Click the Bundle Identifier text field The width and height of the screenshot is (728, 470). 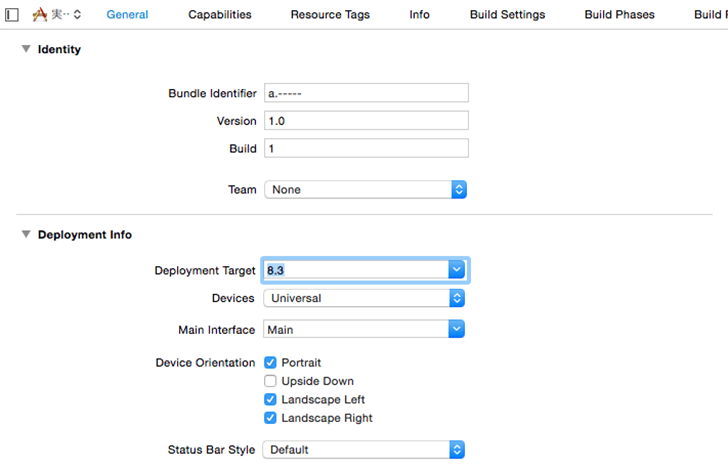[366, 93]
